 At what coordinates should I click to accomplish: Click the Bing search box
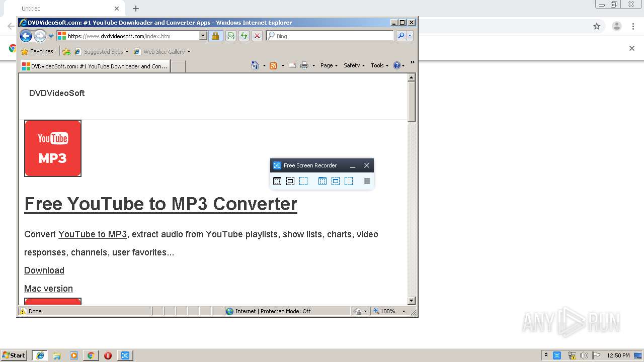point(330,36)
